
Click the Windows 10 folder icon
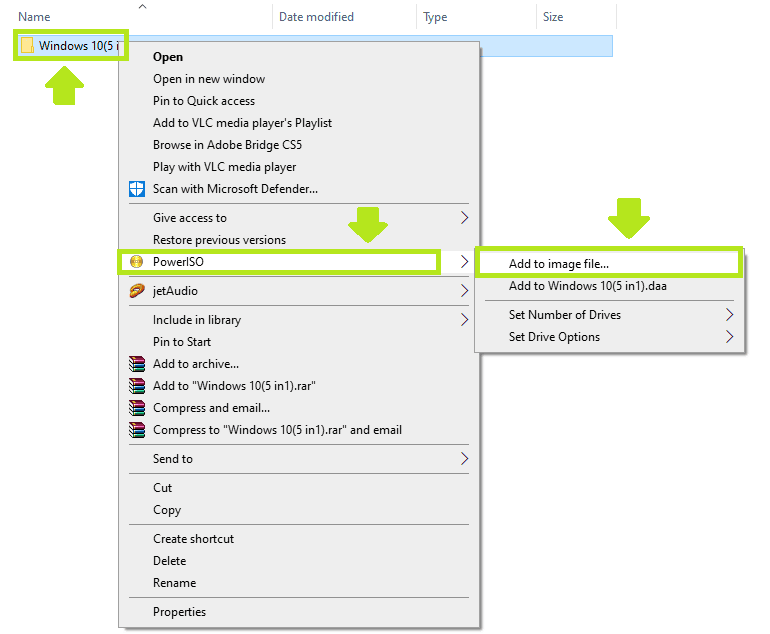[27, 46]
